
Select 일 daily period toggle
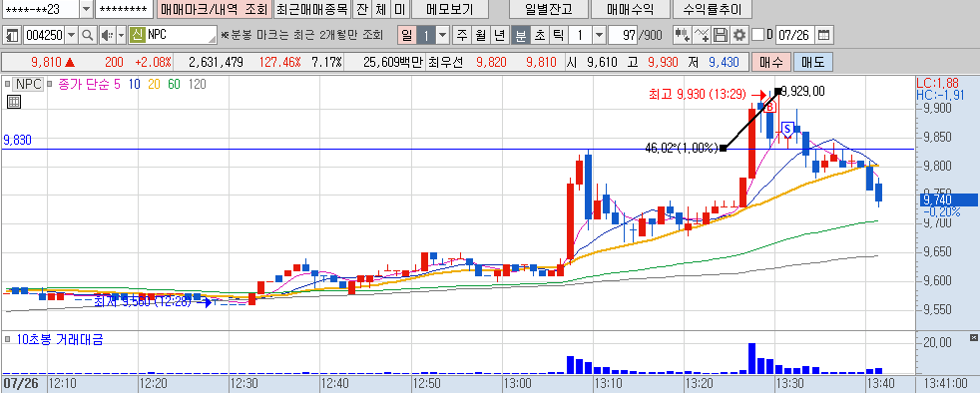(x=407, y=35)
